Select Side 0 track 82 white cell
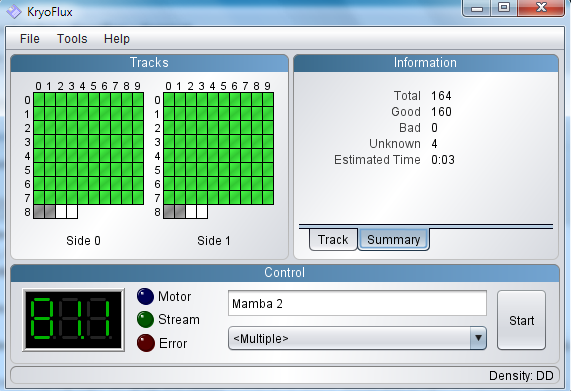 [61, 212]
